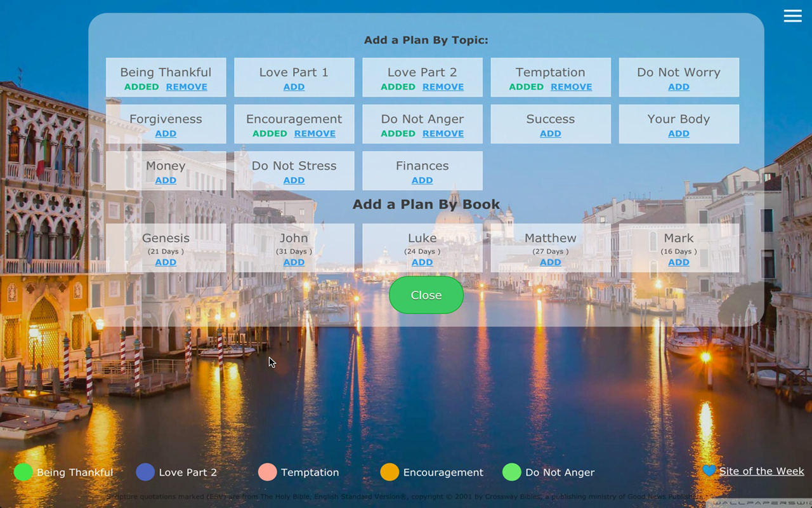Select the Love Part 2 label in bottom bar
Screen dimensions: 812x508
[x=188, y=472]
